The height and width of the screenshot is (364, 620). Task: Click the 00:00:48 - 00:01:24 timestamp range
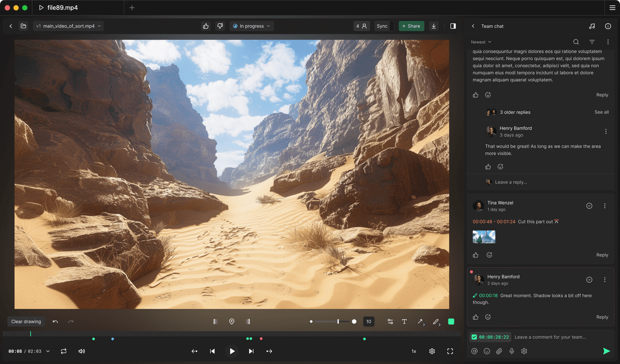494,222
